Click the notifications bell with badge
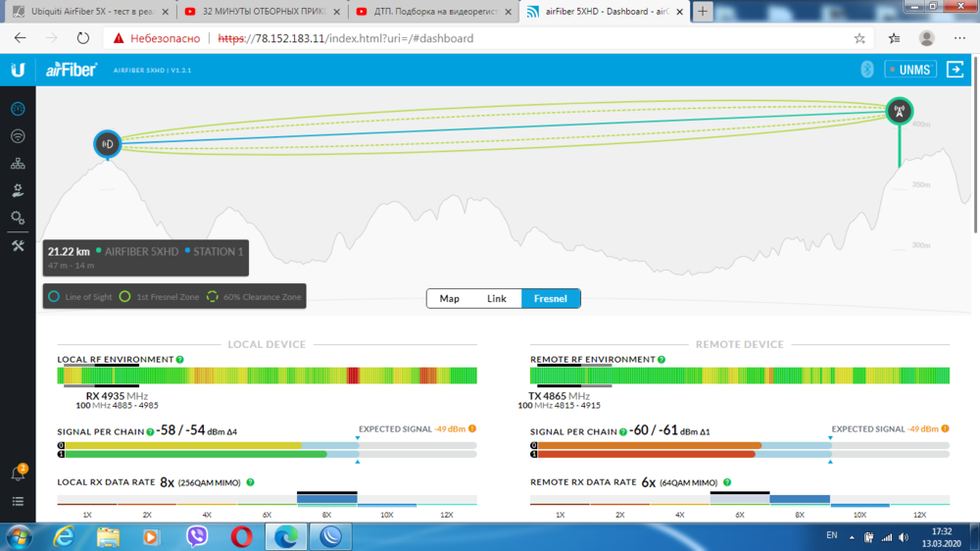The image size is (980, 551). [18, 474]
